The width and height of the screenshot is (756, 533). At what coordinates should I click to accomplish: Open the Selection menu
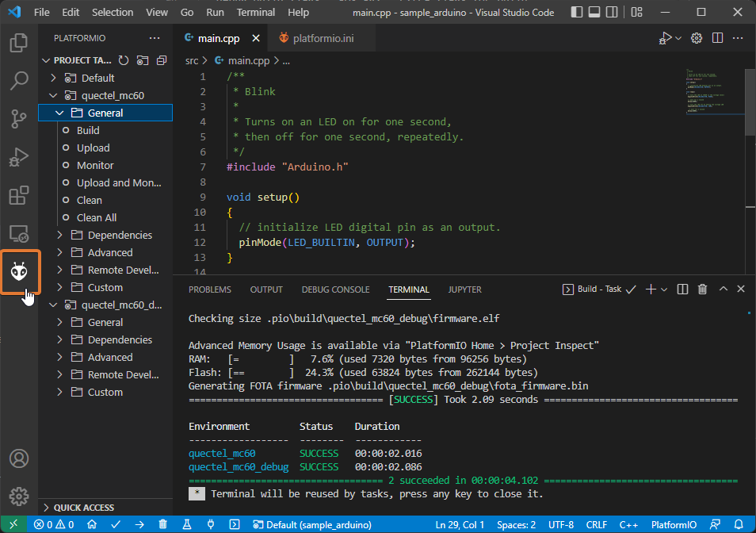(113, 12)
